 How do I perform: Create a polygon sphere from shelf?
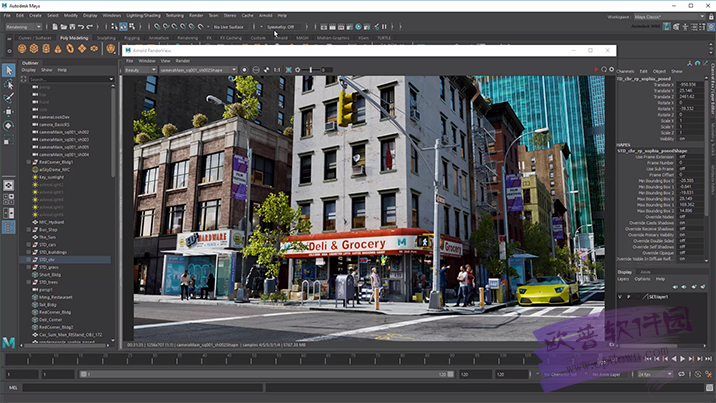coord(22,48)
